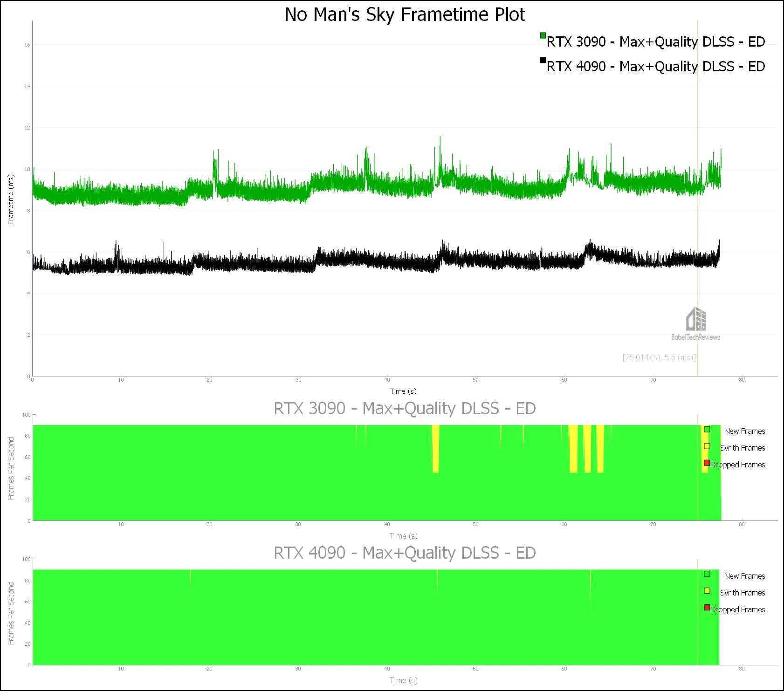Click the RTX 3090 frames-per-second chart title
The image size is (784, 691).
click(405, 409)
